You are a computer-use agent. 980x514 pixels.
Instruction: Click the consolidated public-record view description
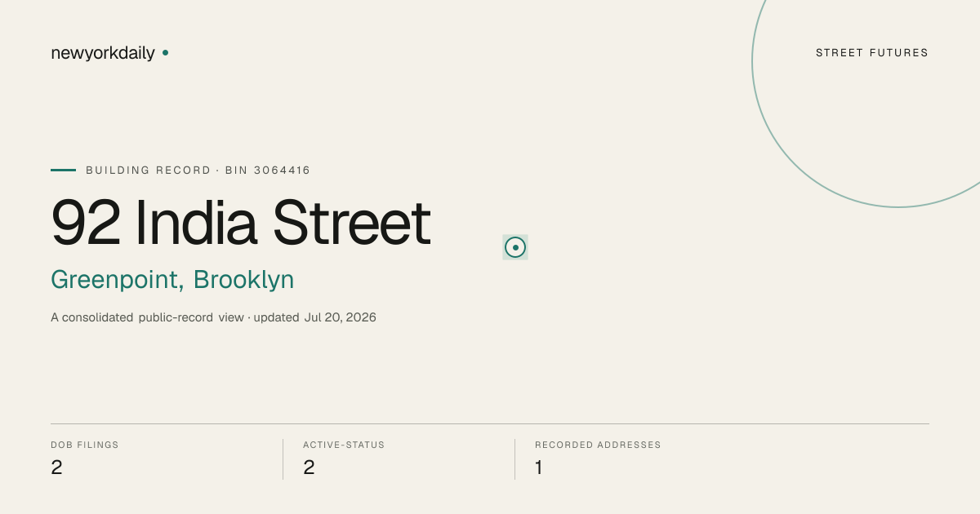pyautogui.click(x=147, y=317)
